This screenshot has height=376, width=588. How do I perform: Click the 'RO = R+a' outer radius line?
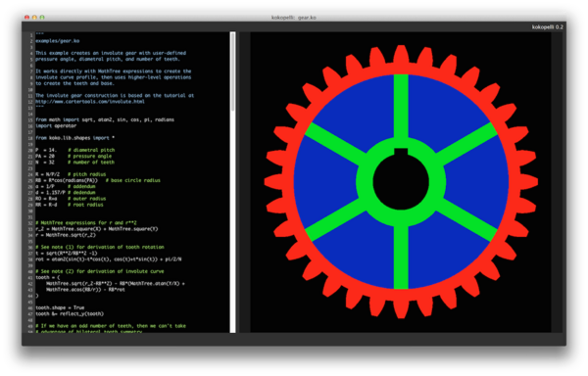click(x=71, y=199)
